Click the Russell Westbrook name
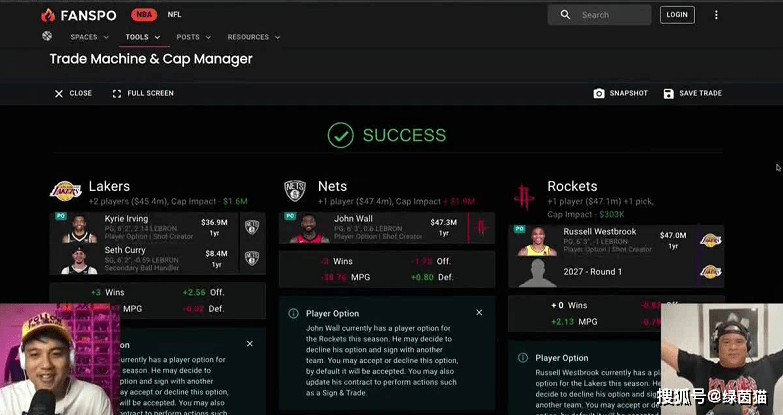The image size is (783, 415). click(x=600, y=232)
